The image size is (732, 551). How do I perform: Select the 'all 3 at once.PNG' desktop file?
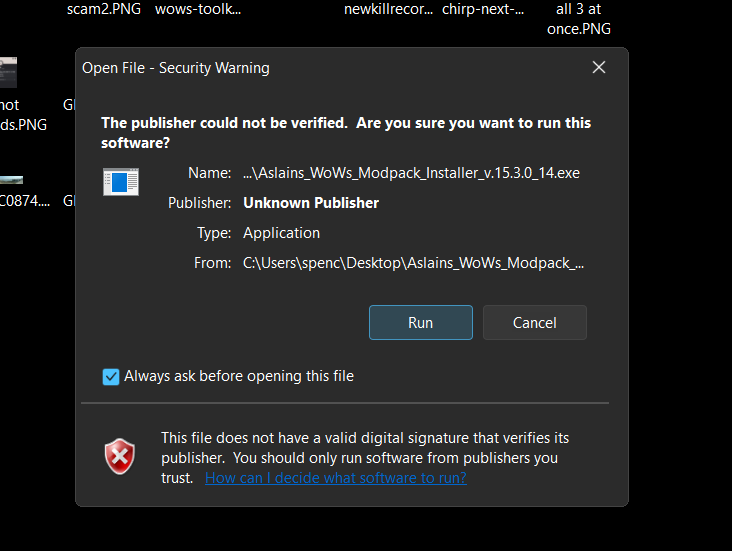(x=579, y=19)
